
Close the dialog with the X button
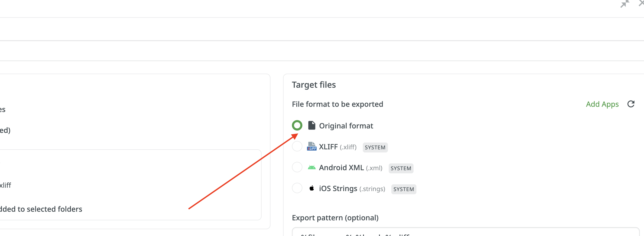click(641, 3)
